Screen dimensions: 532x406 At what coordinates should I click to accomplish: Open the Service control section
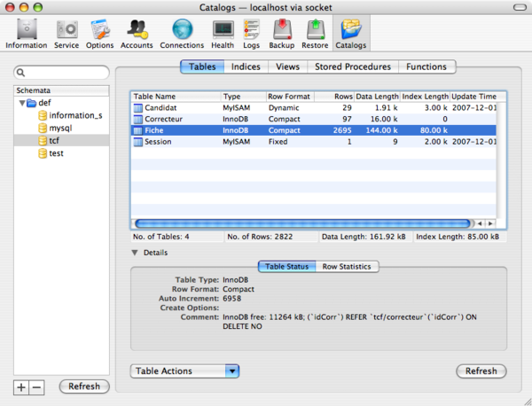click(66, 33)
